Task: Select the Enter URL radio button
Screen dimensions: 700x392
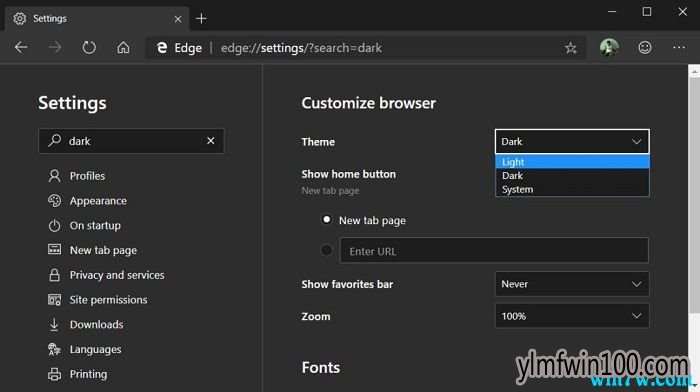Action: pos(327,250)
